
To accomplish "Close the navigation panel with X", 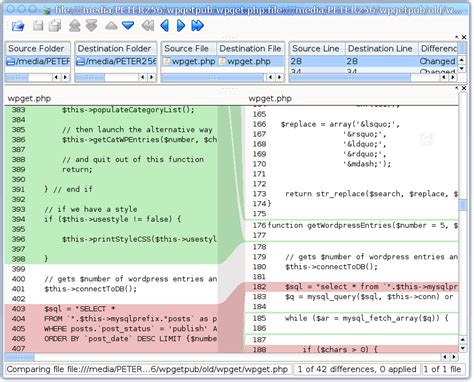I will click(x=464, y=37).
